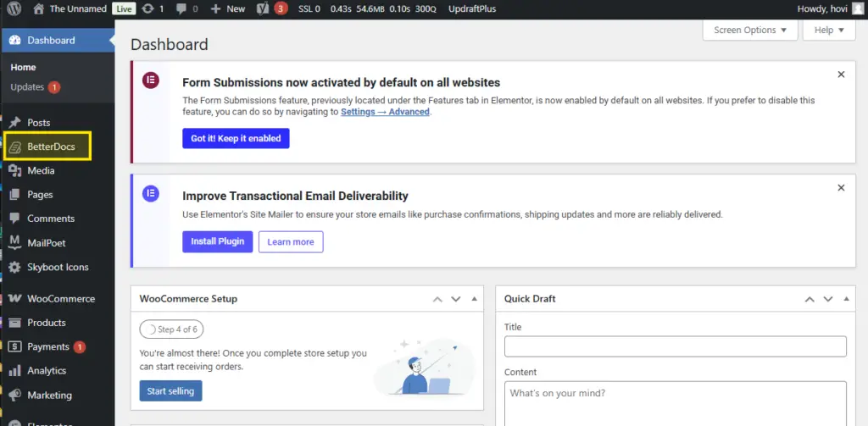Click the home icon next to The Unnamed
This screenshot has width=868, height=426.
38,8
